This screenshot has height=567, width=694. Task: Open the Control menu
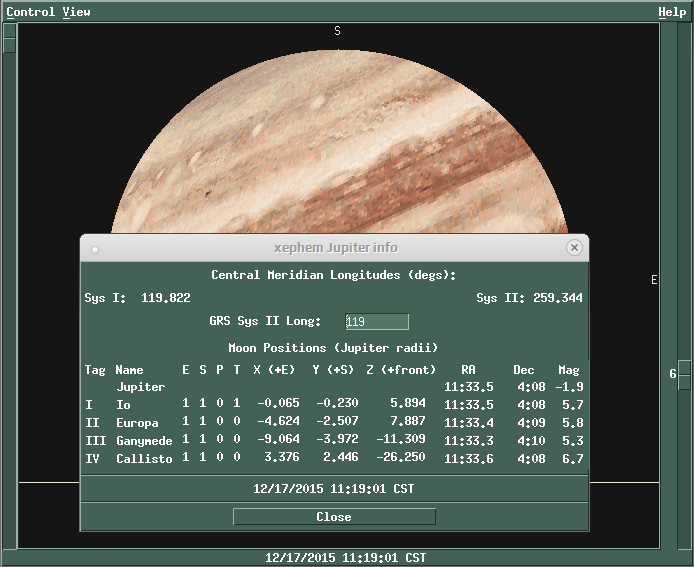coord(31,12)
